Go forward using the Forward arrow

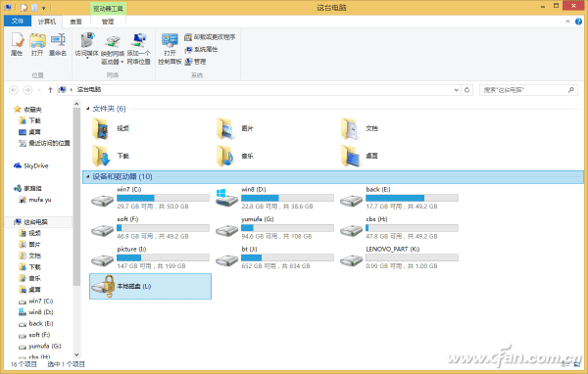pos(27,90)
